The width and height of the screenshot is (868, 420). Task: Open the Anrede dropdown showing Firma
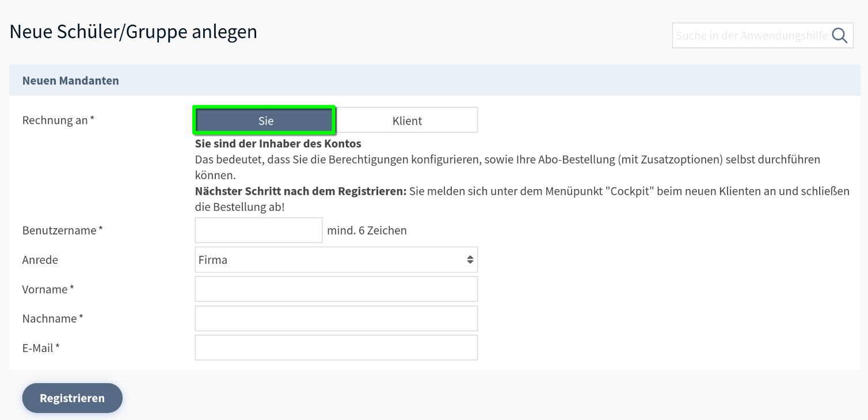(x=336, y=260)
